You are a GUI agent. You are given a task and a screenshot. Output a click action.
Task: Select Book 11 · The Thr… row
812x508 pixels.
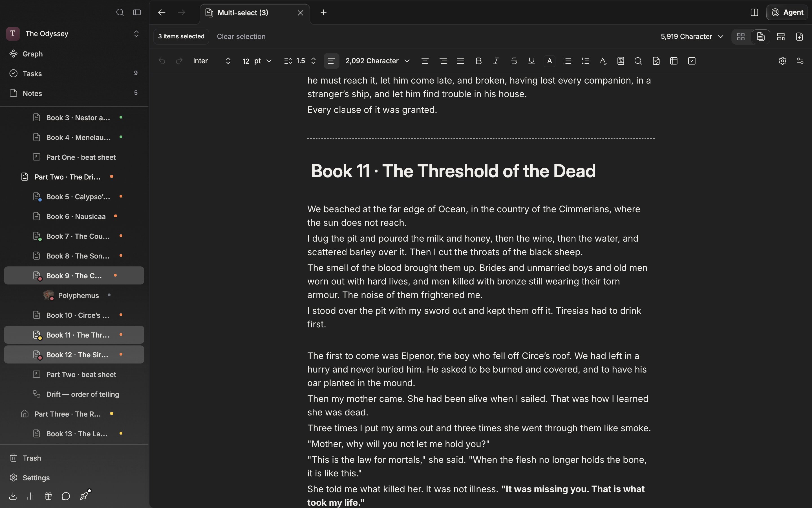(74, 335)
